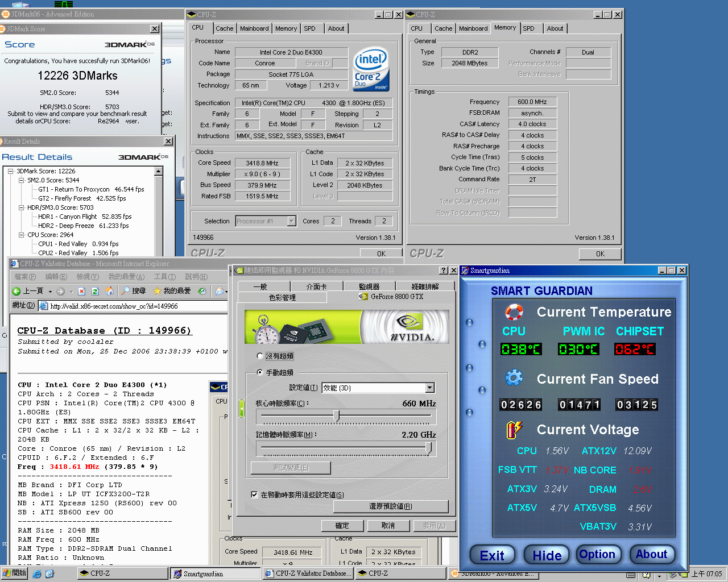Adjust the memory clock 2.20 GHz slider
Screen dimensions: 728x582
tap(428, 448)
